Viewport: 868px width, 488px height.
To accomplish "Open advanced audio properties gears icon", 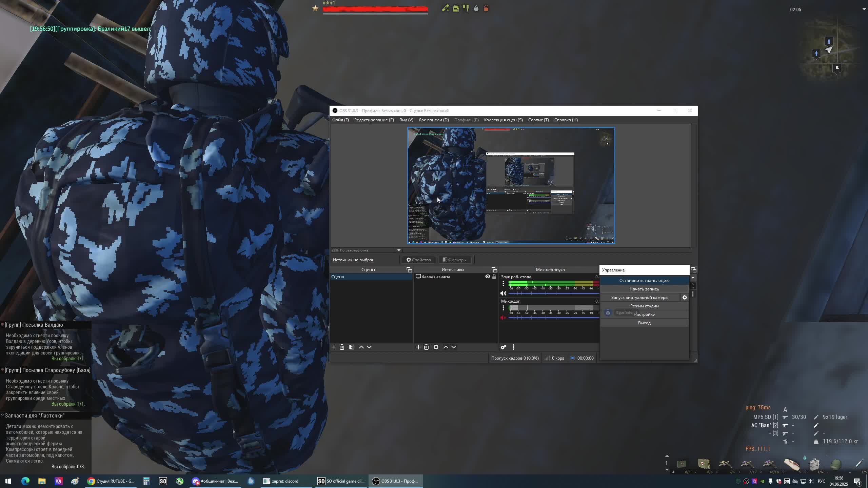I will tap(504, 347).
